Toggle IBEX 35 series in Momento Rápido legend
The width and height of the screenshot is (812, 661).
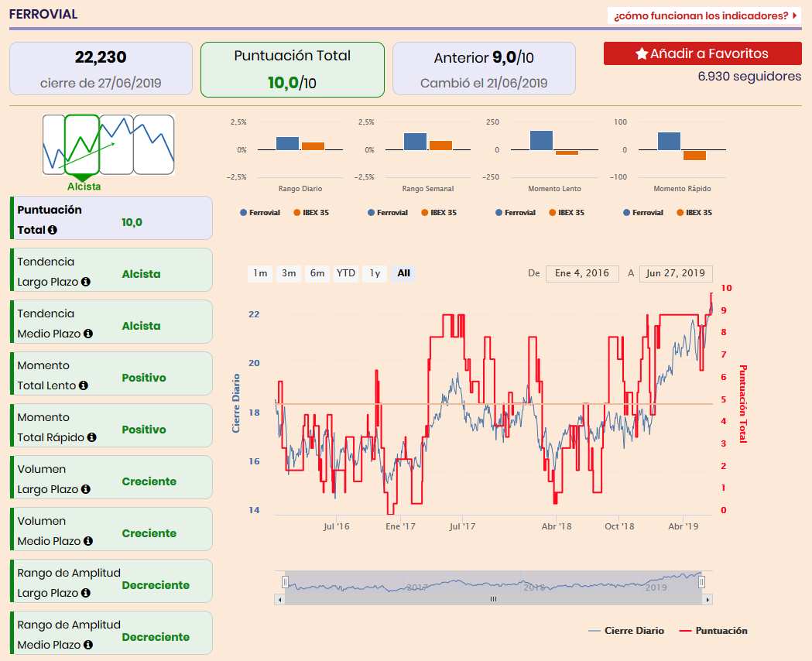point(694,213)
